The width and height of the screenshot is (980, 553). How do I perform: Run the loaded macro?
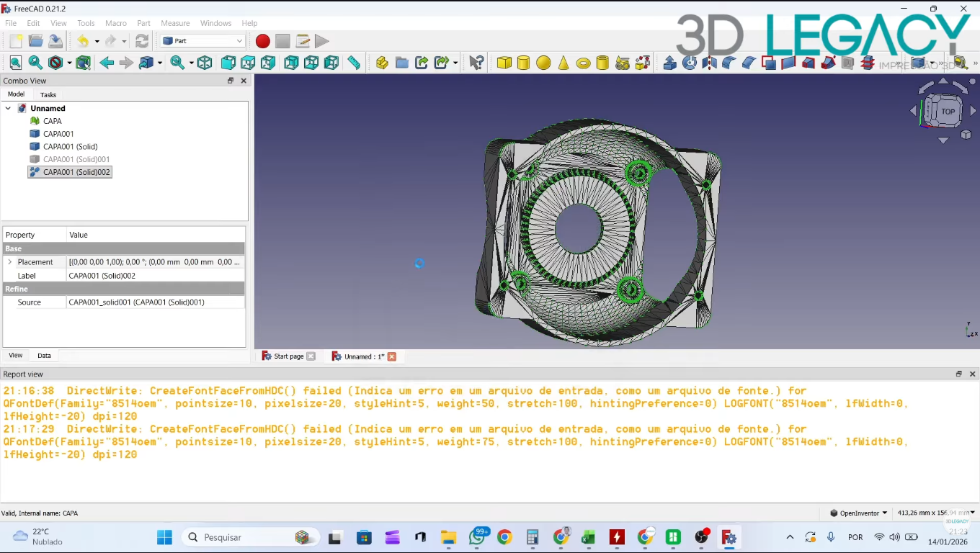321,41
